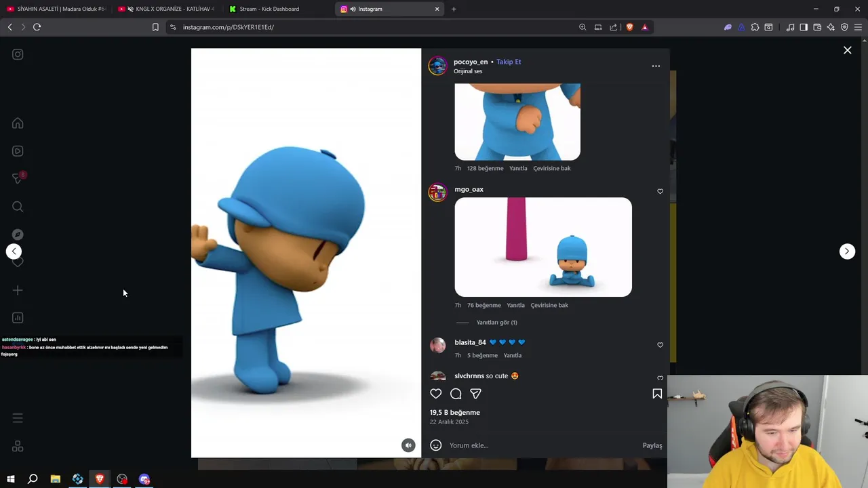Open emoji picker in comment box
Screen dimensions: 868x488
(x=436, y=445)
